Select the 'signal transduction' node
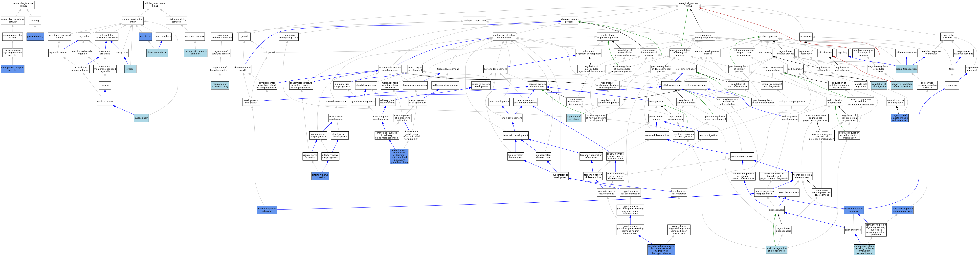Screen dimensions: 980x256 point(907,69)
